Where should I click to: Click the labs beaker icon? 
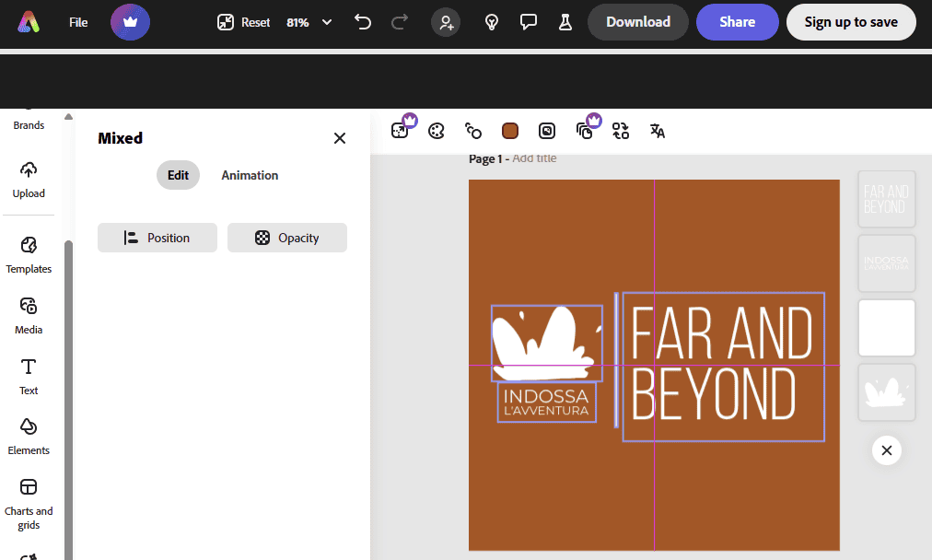click(565, 21)
